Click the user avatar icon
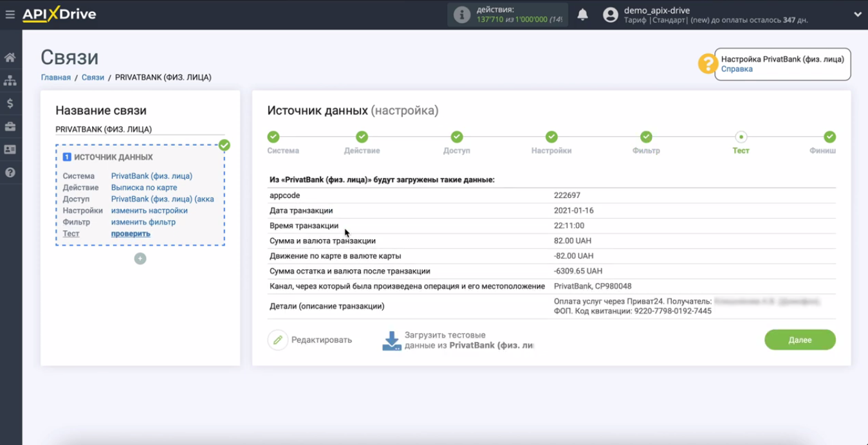The height and width of the screenshot is (445, 868). point(611,15)
